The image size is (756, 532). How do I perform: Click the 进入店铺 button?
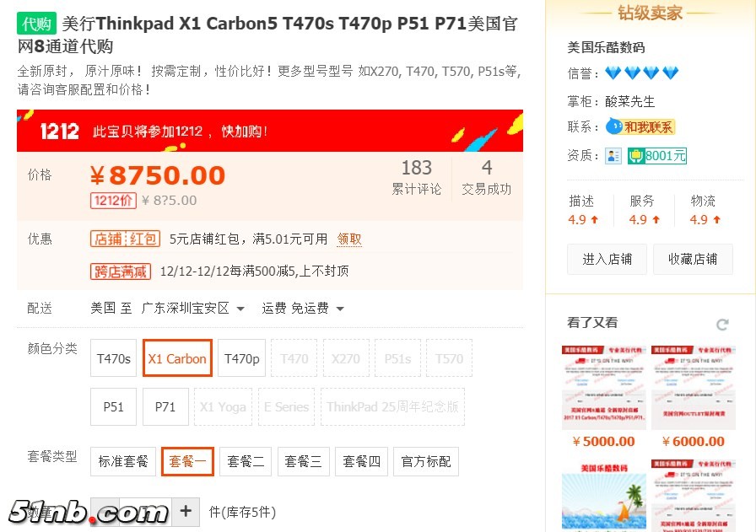coord(607,259)
